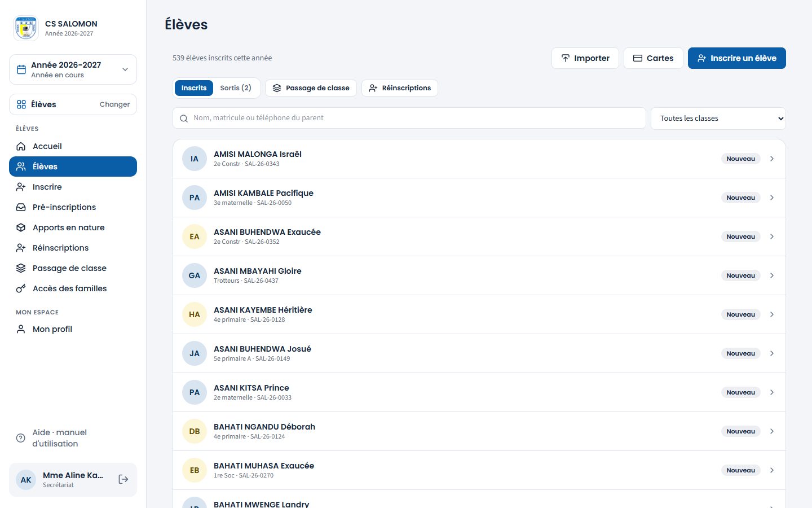Open AMISI MALONGA Israël row chevron

click(x=772, y=159)
